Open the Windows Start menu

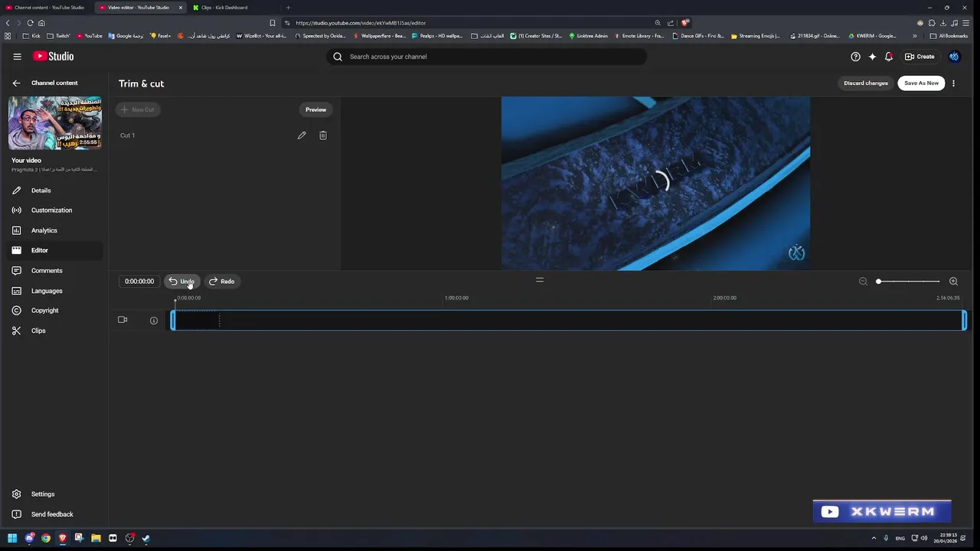click(x=12, y=538)
